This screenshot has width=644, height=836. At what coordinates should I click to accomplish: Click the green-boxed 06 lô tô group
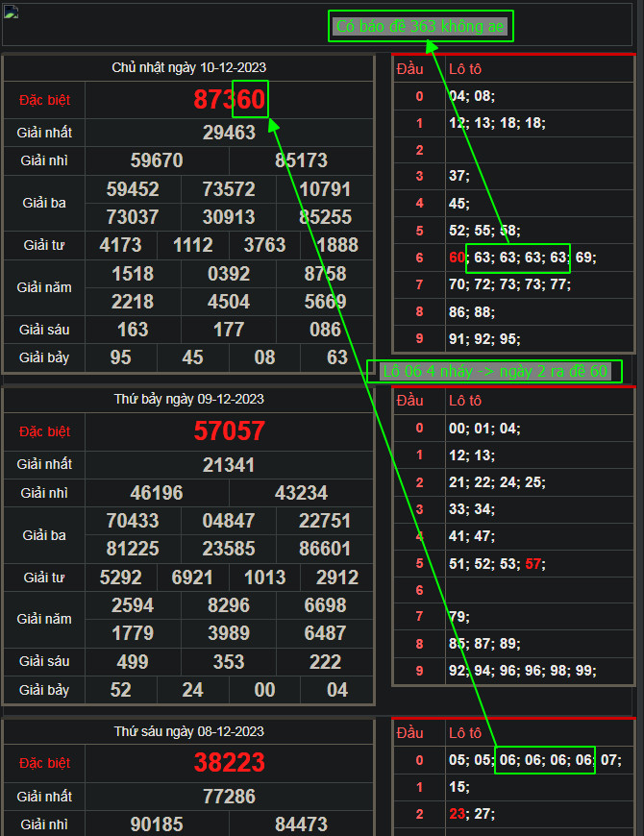(545, 760)
